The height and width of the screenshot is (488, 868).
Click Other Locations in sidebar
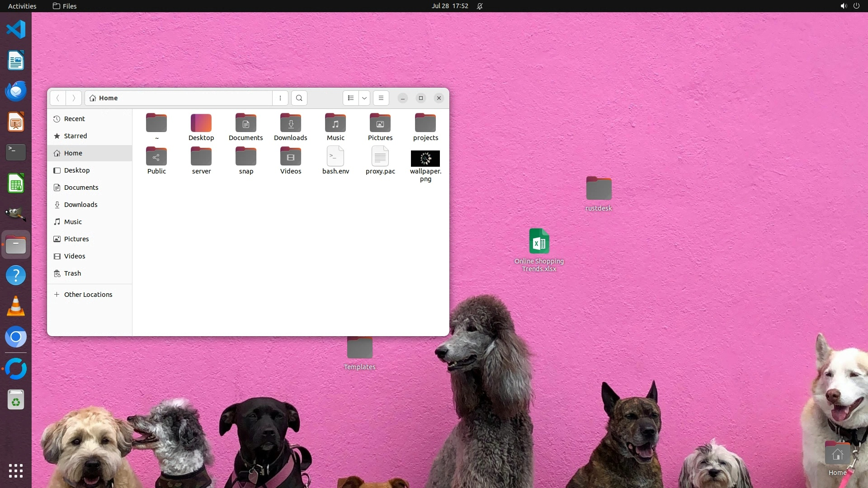[x=88, y=295]
